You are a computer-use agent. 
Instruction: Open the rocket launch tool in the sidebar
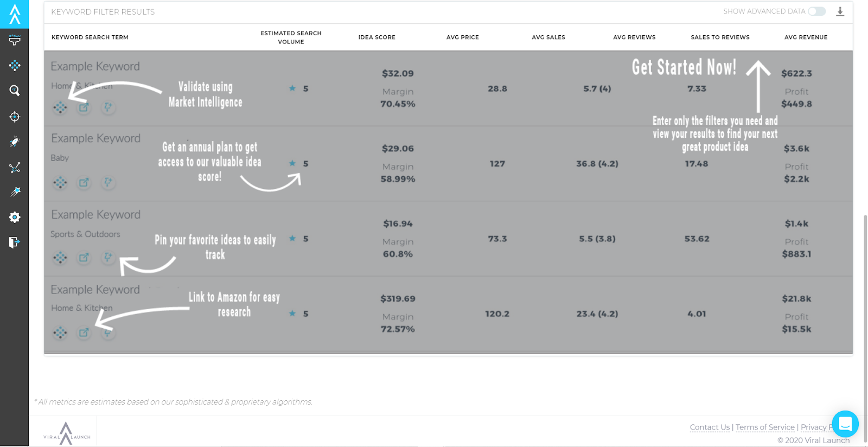click(14, 141)
